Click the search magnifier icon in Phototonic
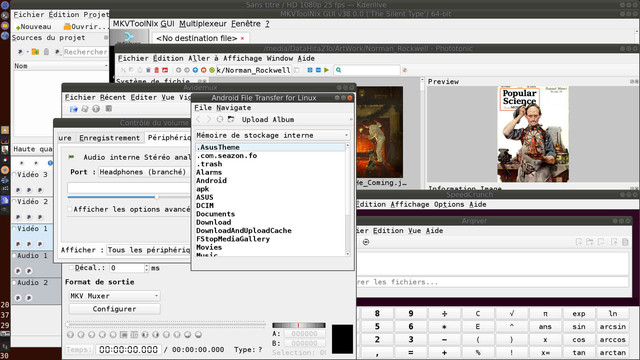640x360 pixels. point(338,70)
